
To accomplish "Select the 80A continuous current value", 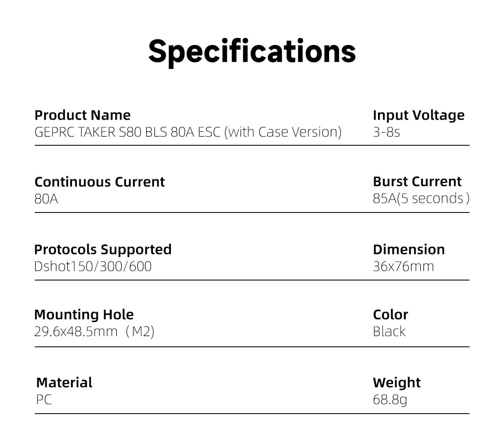I will point(46,199).
